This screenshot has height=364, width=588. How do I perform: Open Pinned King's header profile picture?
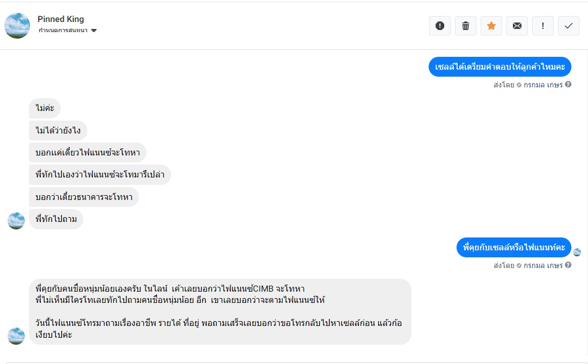pyautogui.click(x=17, y=26)
